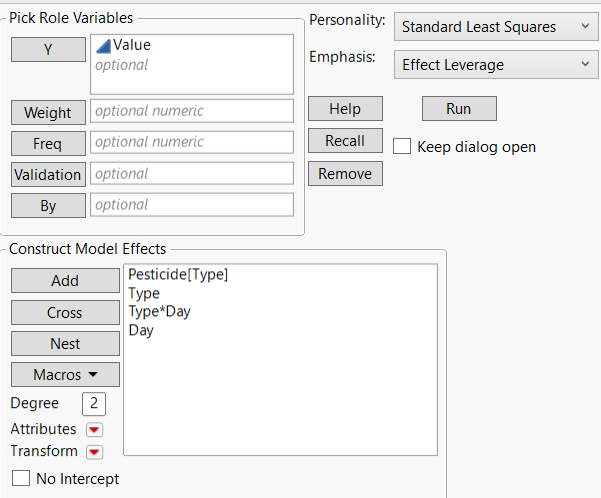Select the Type*Day effect in list

pos(160,311)
